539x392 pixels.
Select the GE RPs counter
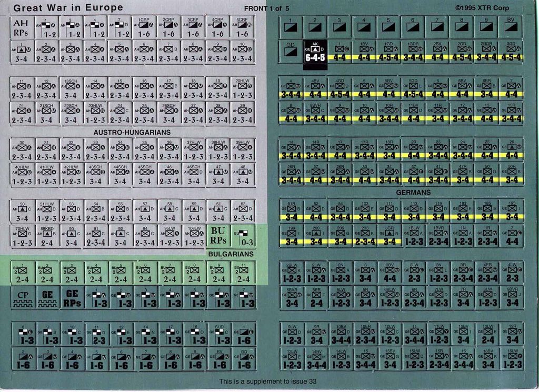pyautogui.click(x=72, y=298)
